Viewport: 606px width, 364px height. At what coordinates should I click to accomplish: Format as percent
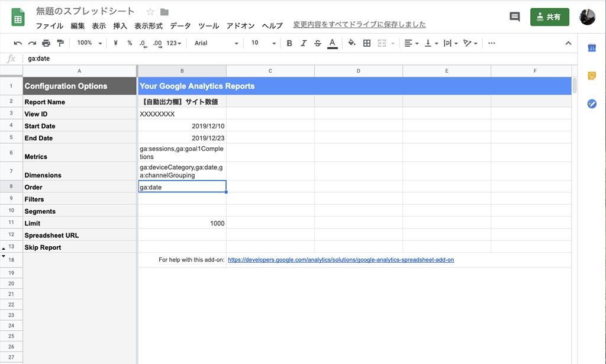click(x=130, y=43)
